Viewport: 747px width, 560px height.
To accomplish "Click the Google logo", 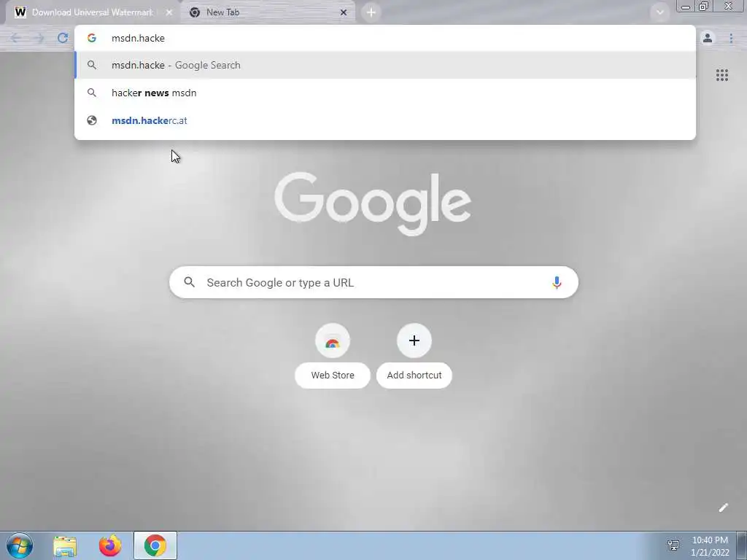I will coord(373,203).
